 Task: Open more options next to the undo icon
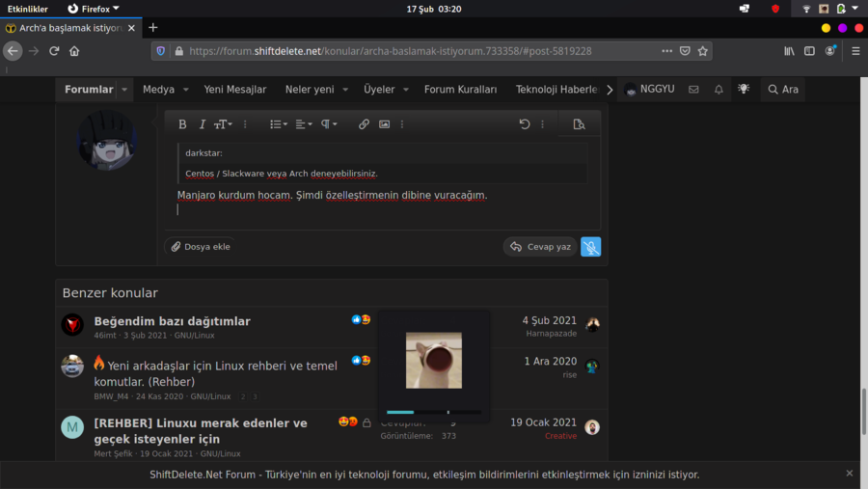pyautogui.click(x=542, y=124)
